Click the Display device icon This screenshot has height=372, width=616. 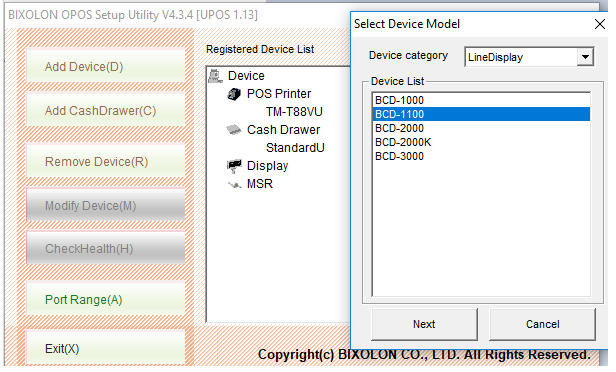234,166
